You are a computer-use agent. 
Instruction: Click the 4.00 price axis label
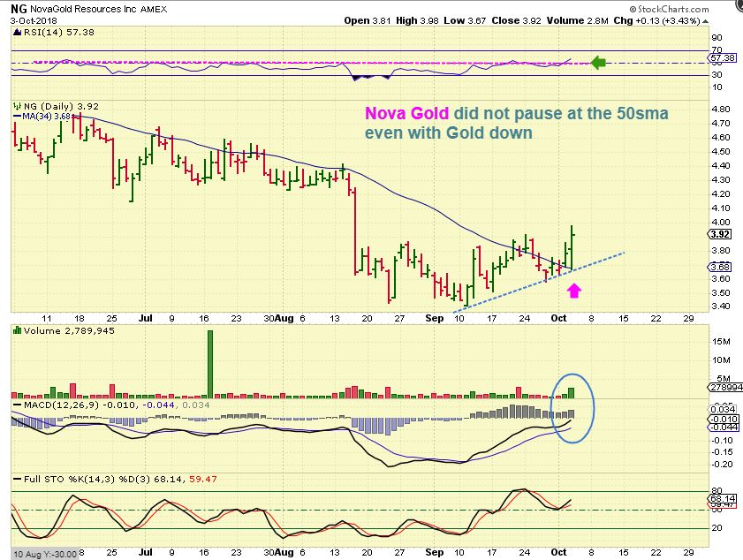tap(721, 222)
